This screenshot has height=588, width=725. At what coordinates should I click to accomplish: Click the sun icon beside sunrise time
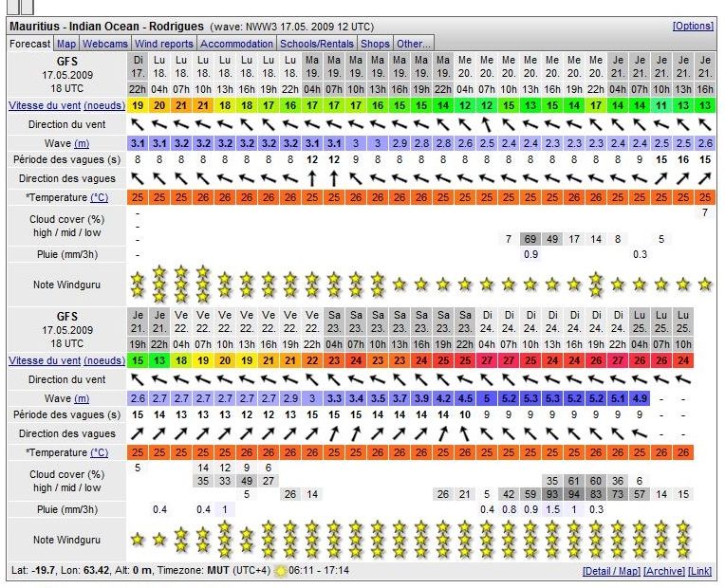click(x=279, y=571)
